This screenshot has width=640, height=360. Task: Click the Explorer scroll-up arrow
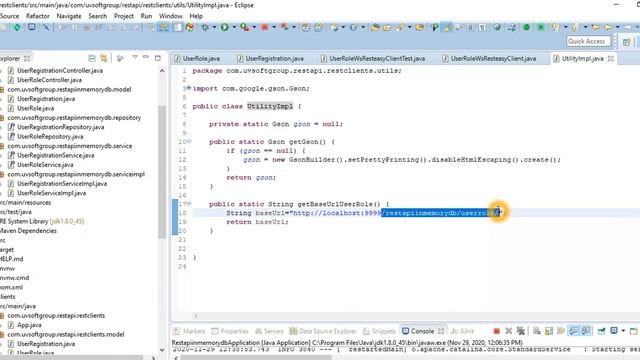coord(162,71)
